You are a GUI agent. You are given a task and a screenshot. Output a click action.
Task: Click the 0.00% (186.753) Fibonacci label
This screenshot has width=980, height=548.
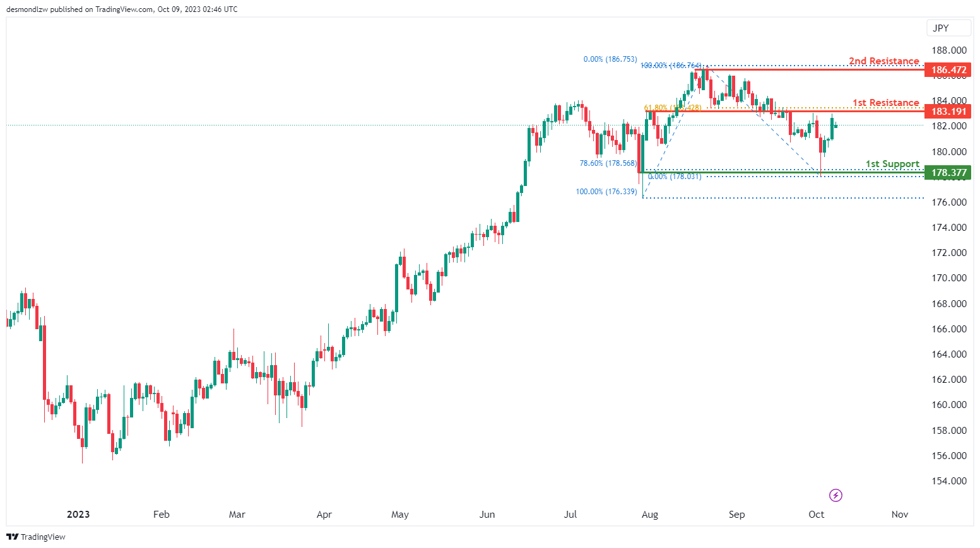610,59
